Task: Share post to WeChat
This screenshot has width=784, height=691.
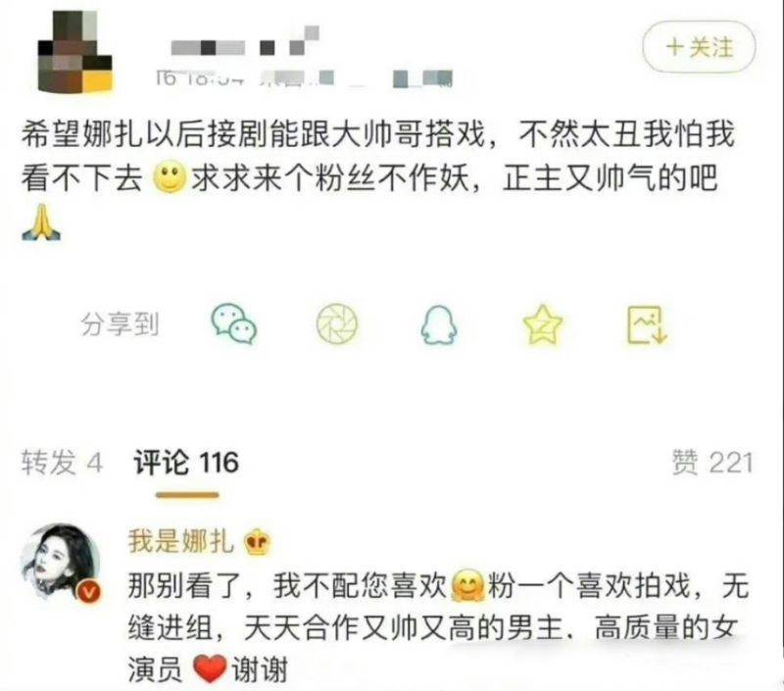Action: [x=234, y=324]
